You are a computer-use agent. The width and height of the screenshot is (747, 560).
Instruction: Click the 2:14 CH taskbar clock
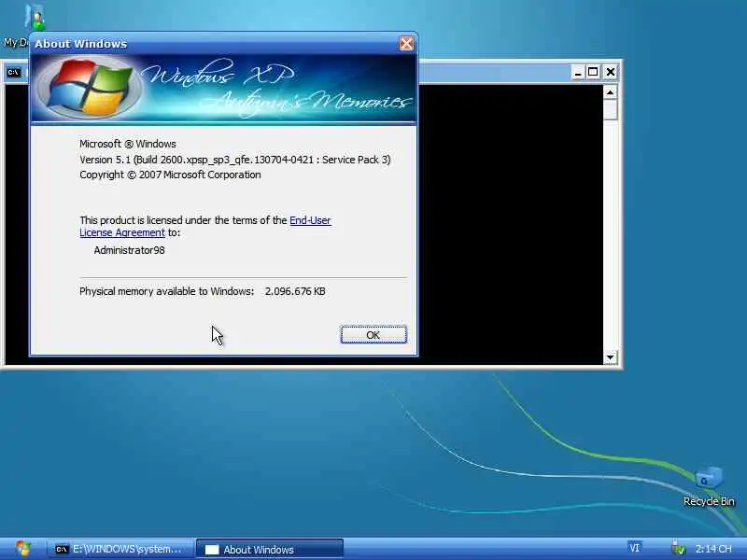pos(713,549)
